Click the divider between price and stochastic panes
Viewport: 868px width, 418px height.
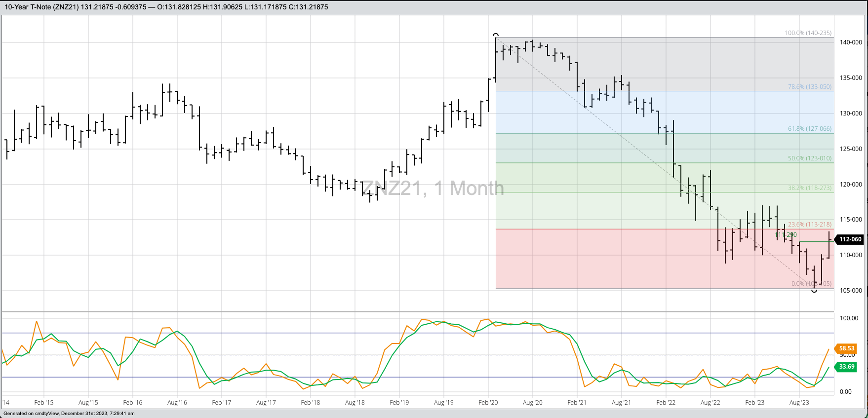pyautogui.click(x=418, y=311)
